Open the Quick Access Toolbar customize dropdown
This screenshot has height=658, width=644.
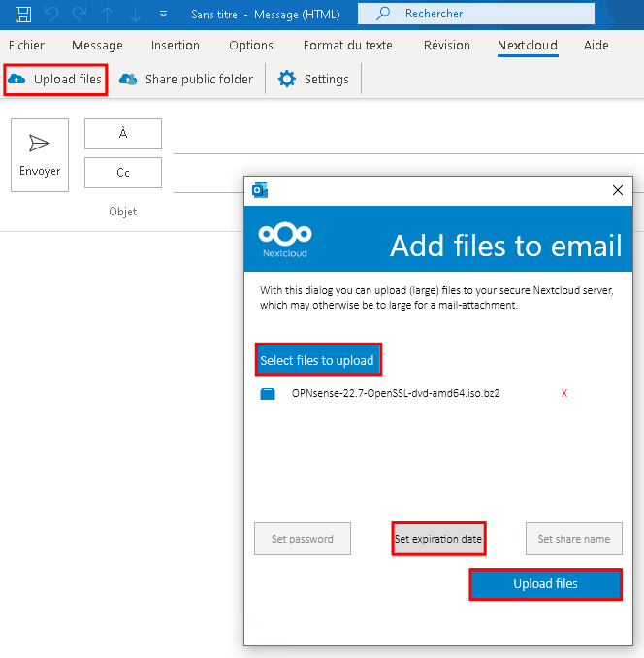tap(164, 15)
